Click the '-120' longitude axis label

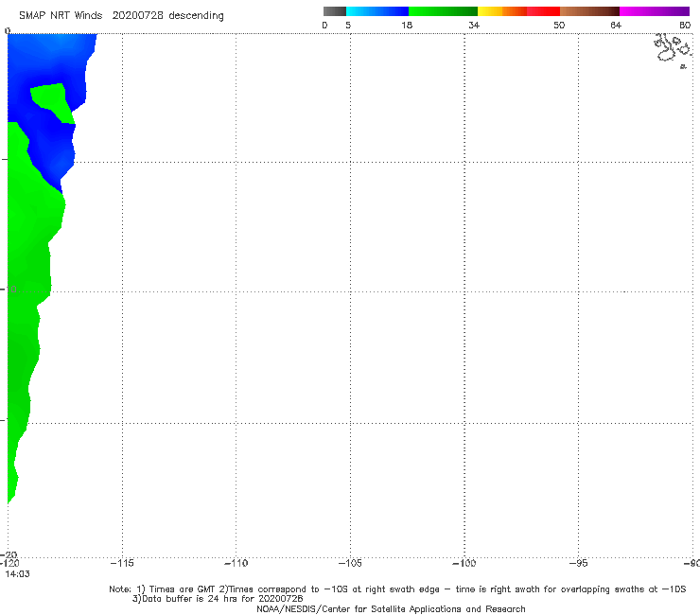(x=9, y=563)
